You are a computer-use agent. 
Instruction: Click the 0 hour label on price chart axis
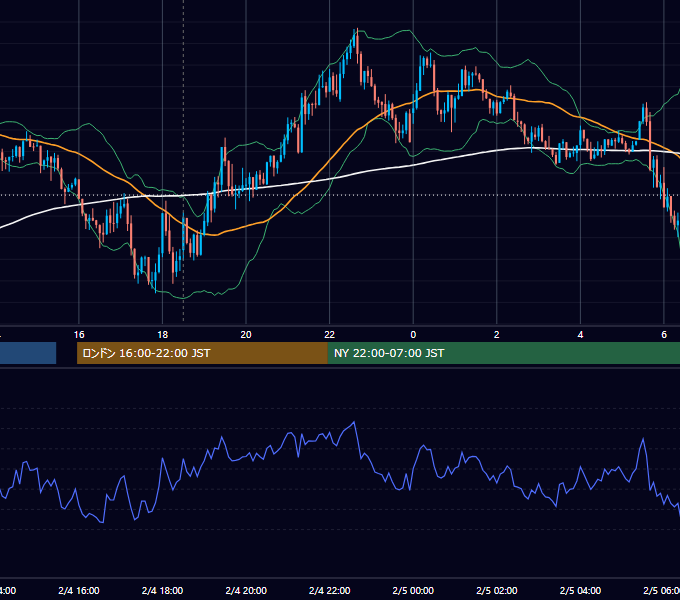click(x=413, y=335)
